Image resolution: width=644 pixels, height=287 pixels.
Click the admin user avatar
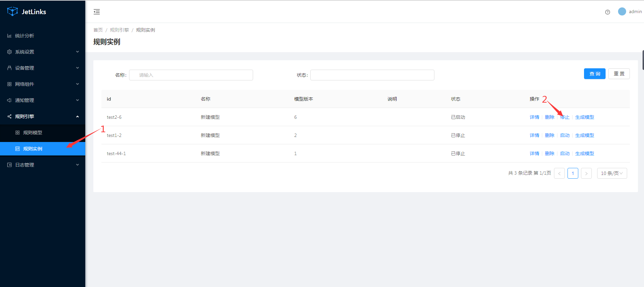tap(622, 11)
